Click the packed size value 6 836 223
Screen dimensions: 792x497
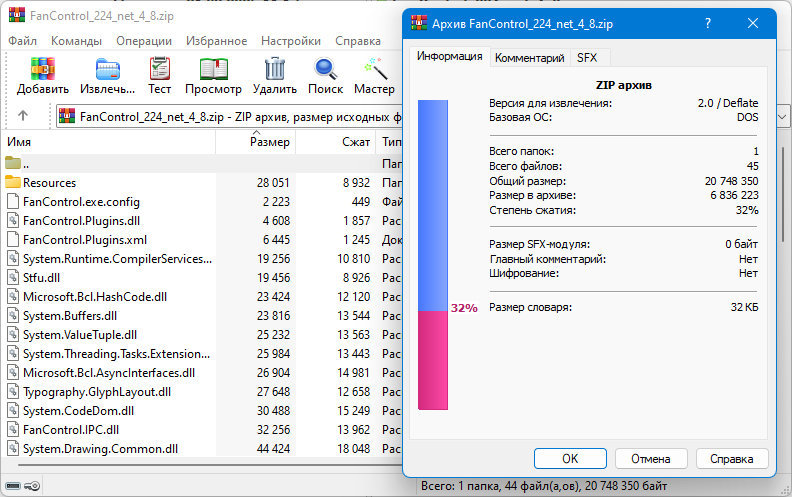pos(734,195)
